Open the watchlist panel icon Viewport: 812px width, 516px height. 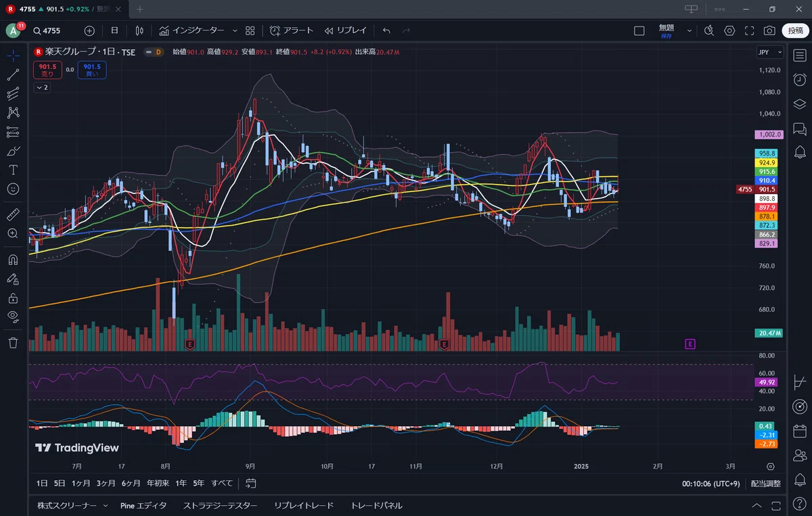pyautogui.click(x=799, y=55)
